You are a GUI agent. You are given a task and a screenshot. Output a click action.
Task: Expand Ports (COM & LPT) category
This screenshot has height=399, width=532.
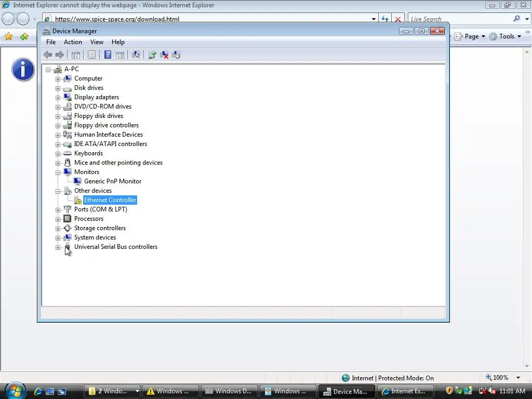[58, 210]
